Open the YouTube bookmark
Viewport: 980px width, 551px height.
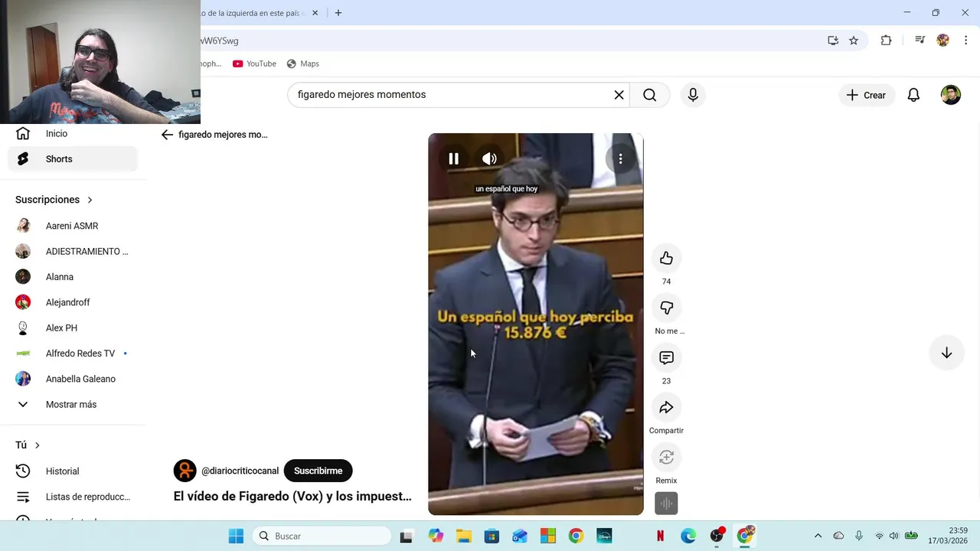pos(254,64)
